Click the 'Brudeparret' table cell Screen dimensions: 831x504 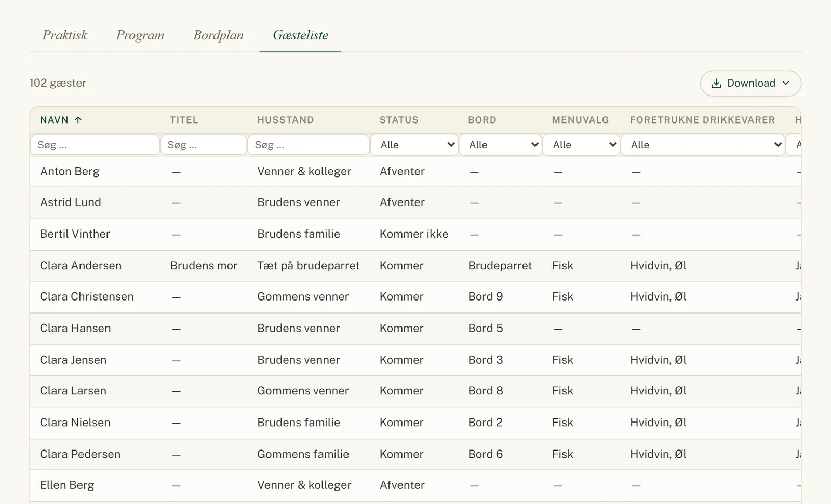(500, 266)
